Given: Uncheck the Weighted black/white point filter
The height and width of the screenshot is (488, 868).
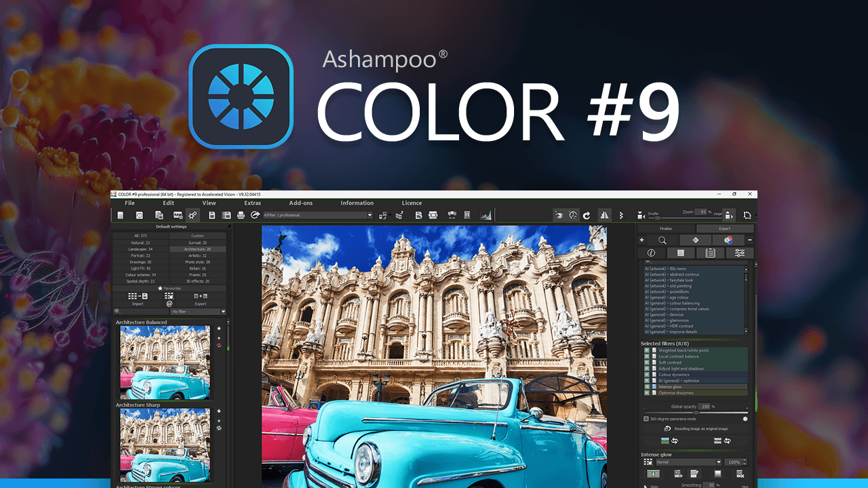Looking at the screenshot, I should click(x=647, y=350).
